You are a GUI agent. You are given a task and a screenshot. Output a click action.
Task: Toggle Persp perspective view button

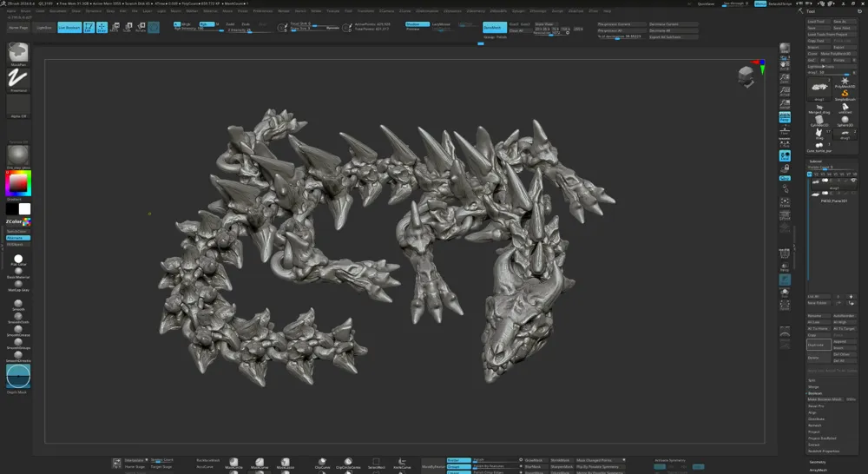(x=785, y=117)
